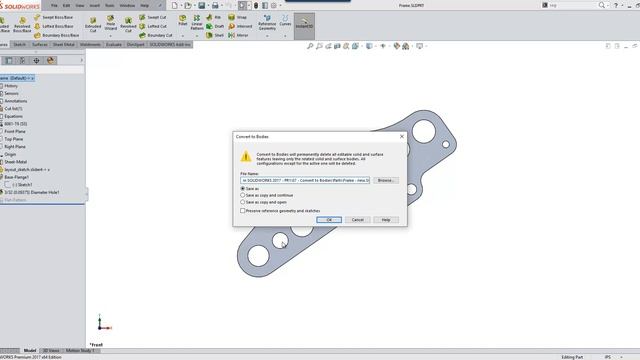This screenshot has width=640, height=360.
Task: Open Reference Geometry tool
Action: (267, 23)
